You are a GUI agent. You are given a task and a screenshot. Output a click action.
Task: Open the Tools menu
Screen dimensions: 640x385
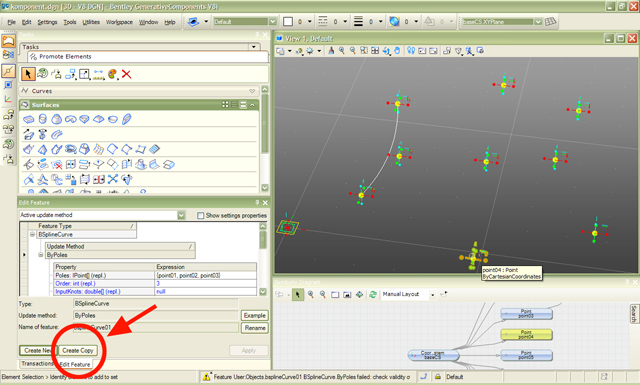(70, 22)
